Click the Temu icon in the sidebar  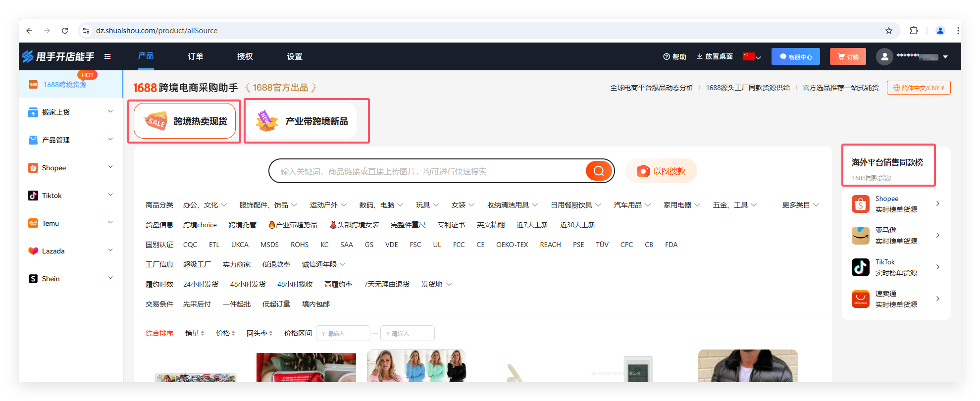click(x=33, y=223)
